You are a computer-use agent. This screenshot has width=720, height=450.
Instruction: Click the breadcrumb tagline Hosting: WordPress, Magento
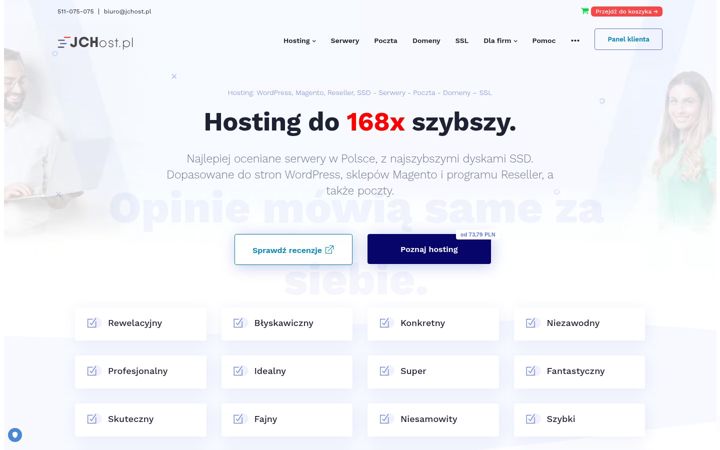click(x=360, y=93)
